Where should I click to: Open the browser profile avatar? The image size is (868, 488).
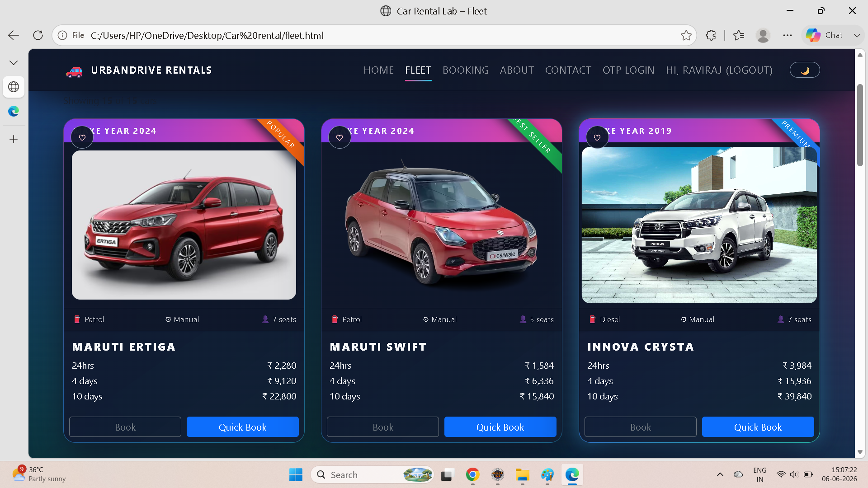(763, 35)
